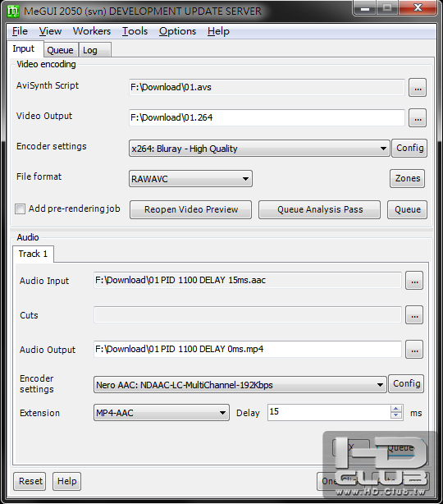
Task: Switch to the Input tab
Action: 24,49
